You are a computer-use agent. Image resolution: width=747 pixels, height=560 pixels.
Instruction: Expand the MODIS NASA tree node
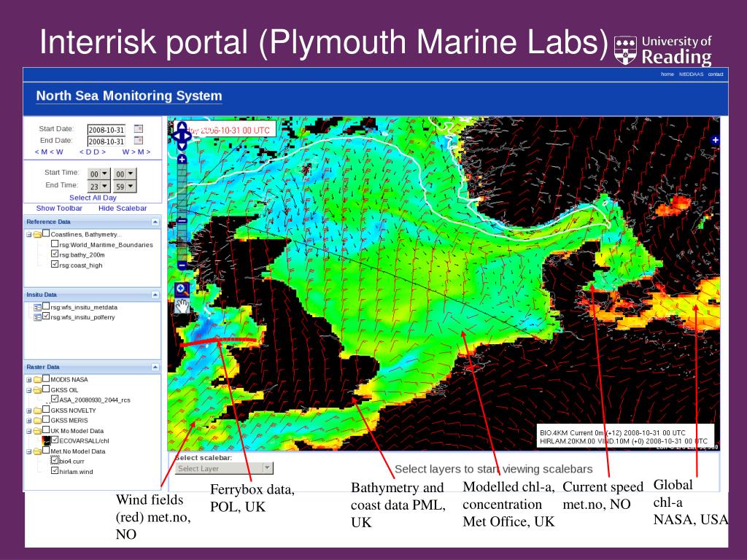[29, 380]
